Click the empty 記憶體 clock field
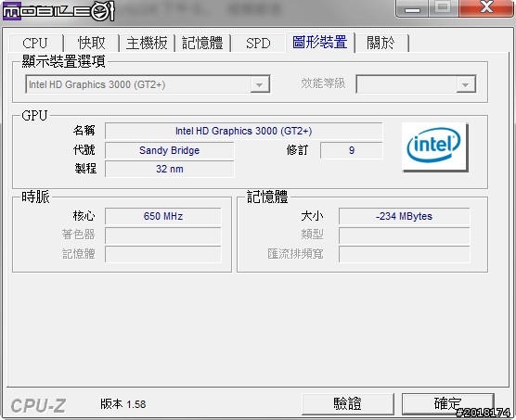The image size is (516, 420). 163,254
